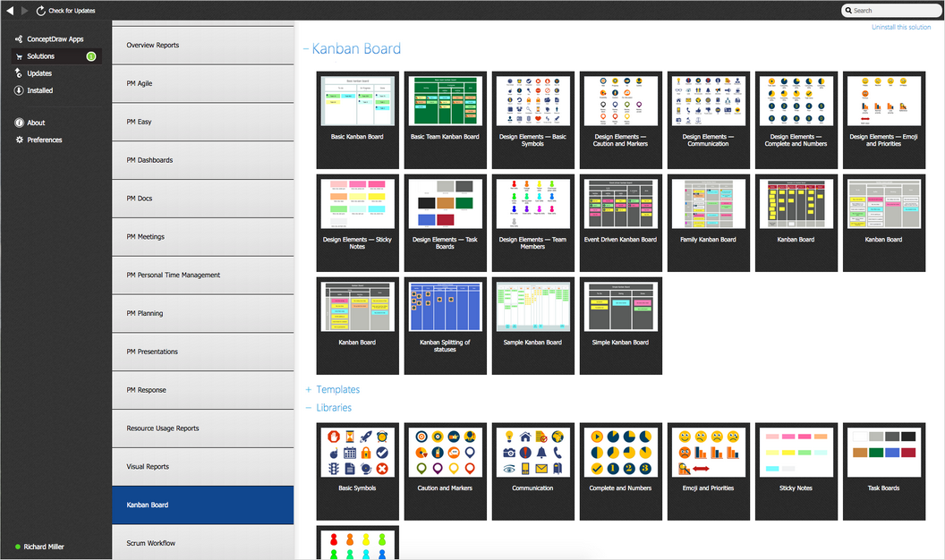Open Simple Kanban Board sample

tap(621, 327)
